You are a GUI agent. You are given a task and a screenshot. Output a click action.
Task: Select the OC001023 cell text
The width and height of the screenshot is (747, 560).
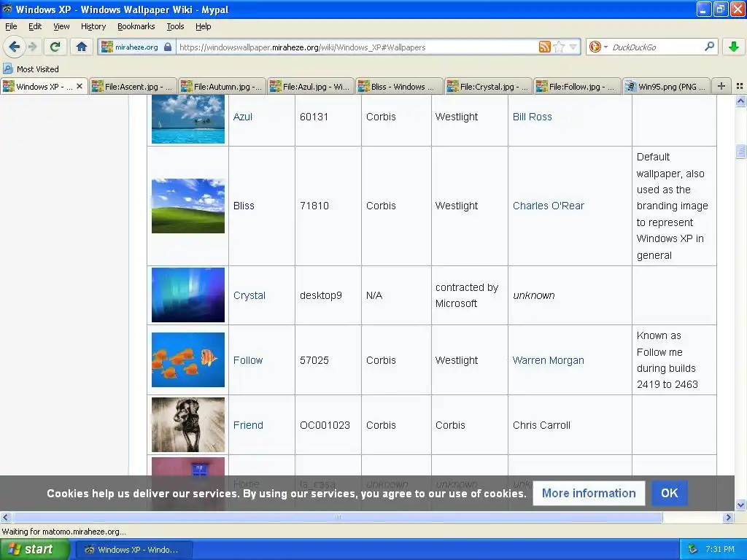click(325, 425)
